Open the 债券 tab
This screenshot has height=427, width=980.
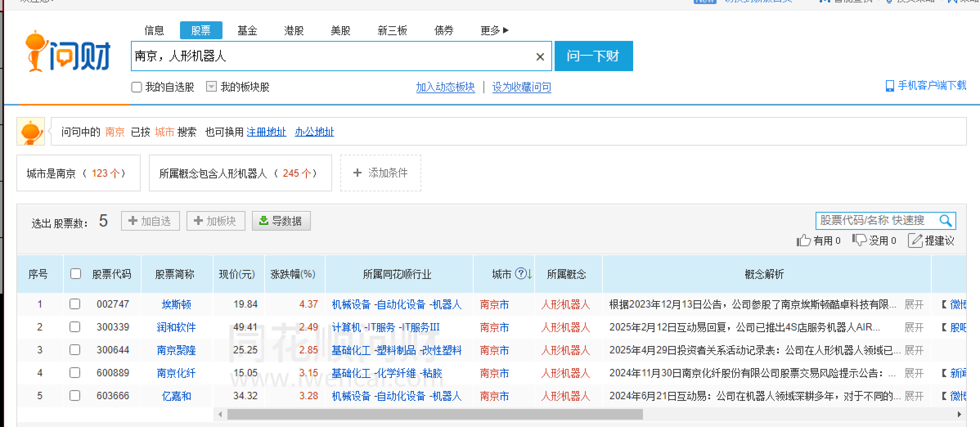click(x=444, y=30)
